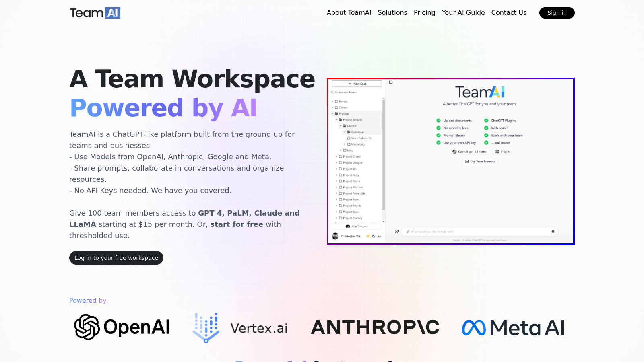The image size is (644, 362).
Task: Open the three-dot menu beside the moon icon
Action: click(380, 236)
